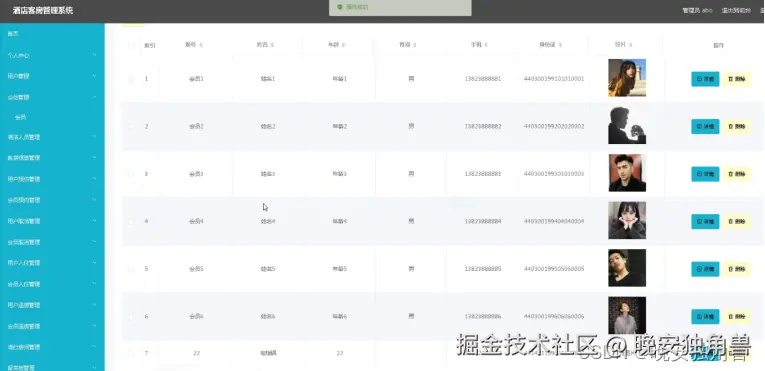Click 退出到前台 link in top bar
Viewport: 765px width, 371px height.
pyautogui.click(x=736, y=10)
